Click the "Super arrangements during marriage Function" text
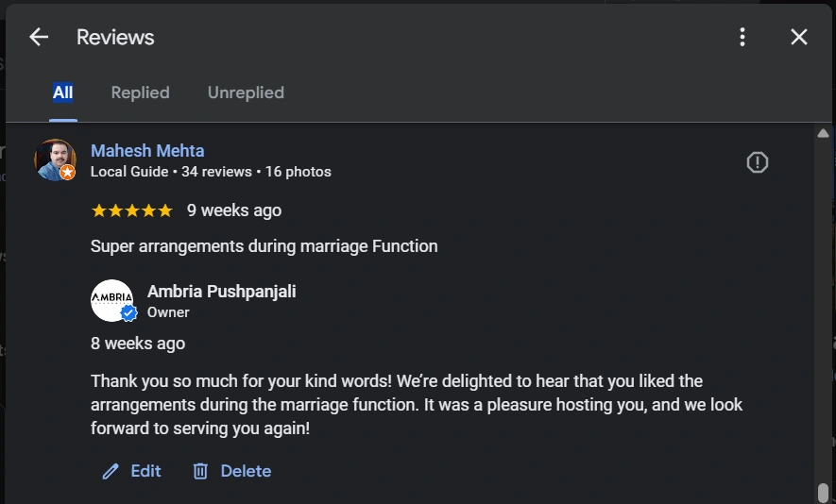836x504 pixels. [264, 246]
